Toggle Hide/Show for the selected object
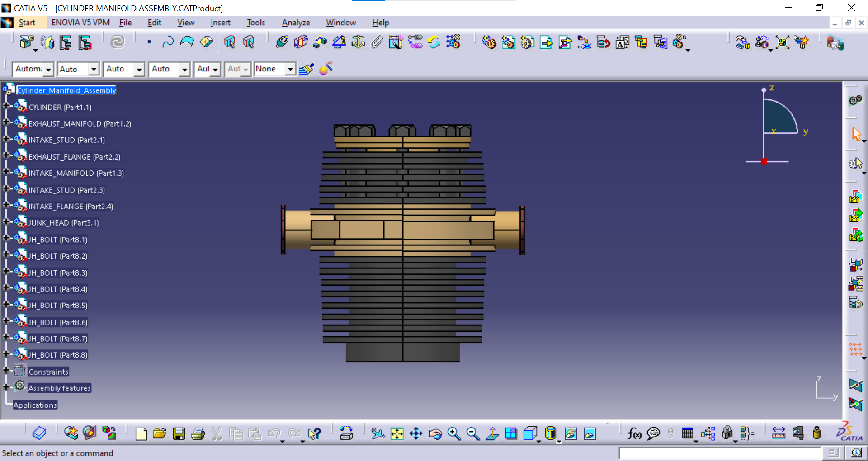 click(571, 434)
